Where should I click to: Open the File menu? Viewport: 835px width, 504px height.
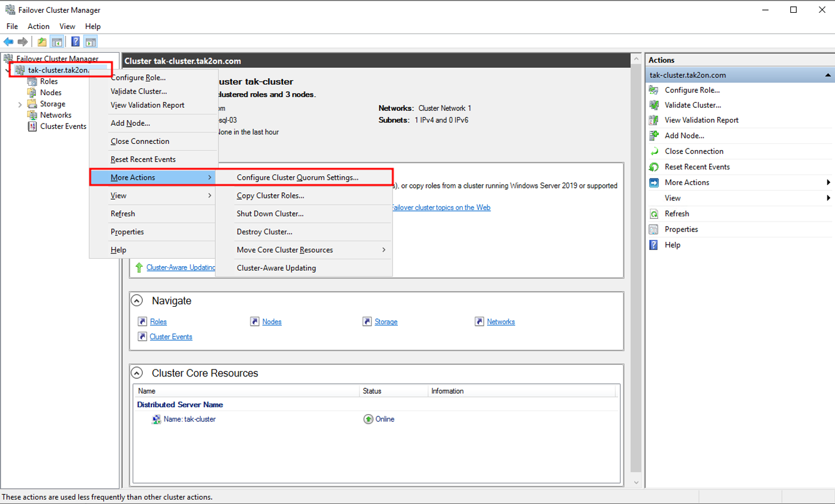coord(12,26)
